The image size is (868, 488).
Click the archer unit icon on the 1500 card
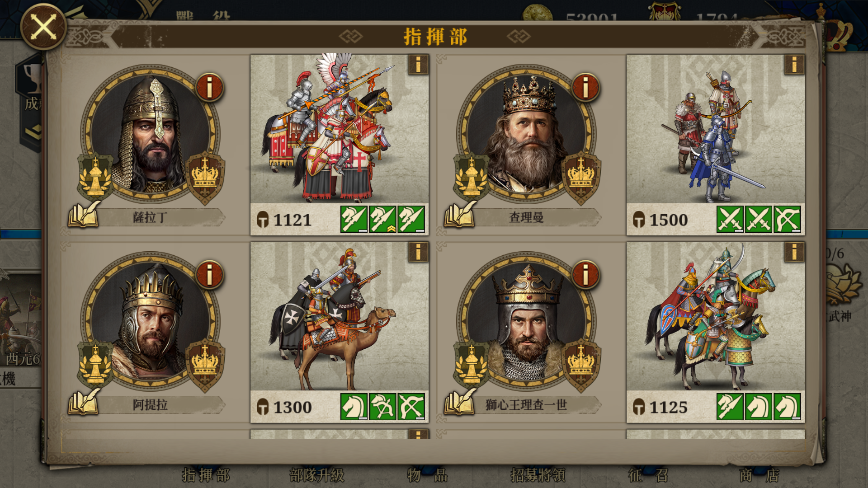(788, 219)
